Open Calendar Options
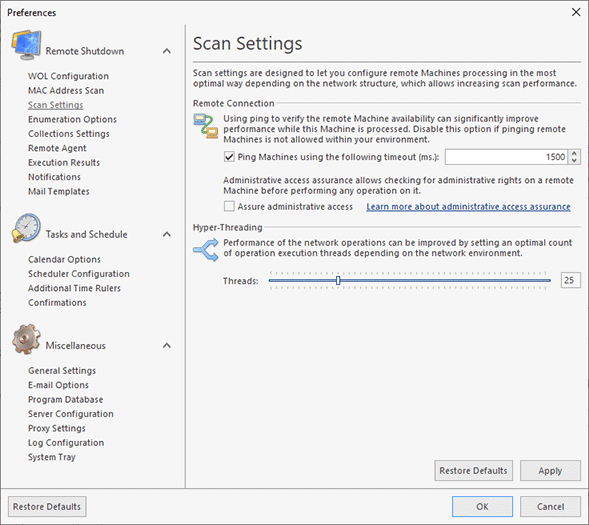 point(65,259)
